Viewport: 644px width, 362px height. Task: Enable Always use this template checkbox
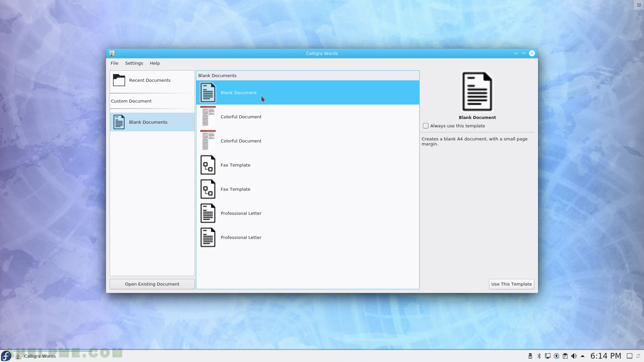pos(426,126)
